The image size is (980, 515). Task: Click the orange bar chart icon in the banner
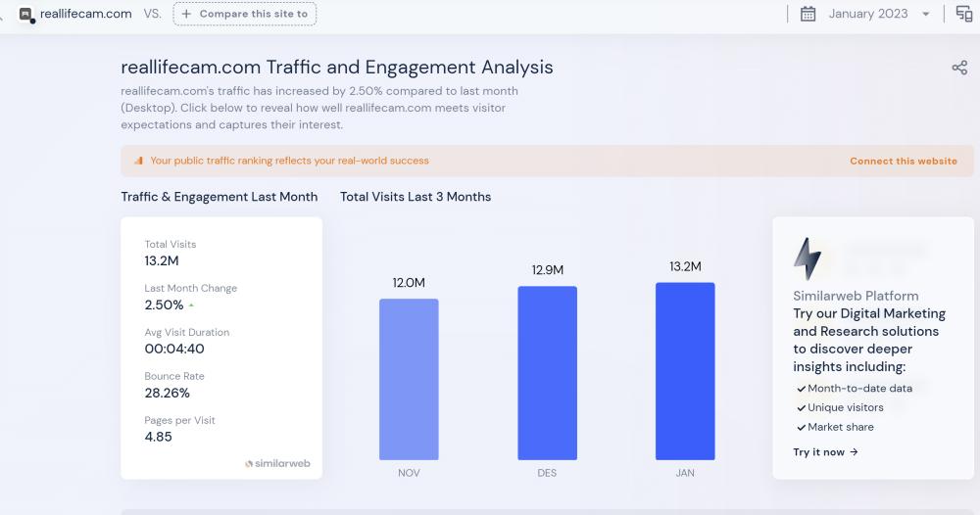coord(138,161)
